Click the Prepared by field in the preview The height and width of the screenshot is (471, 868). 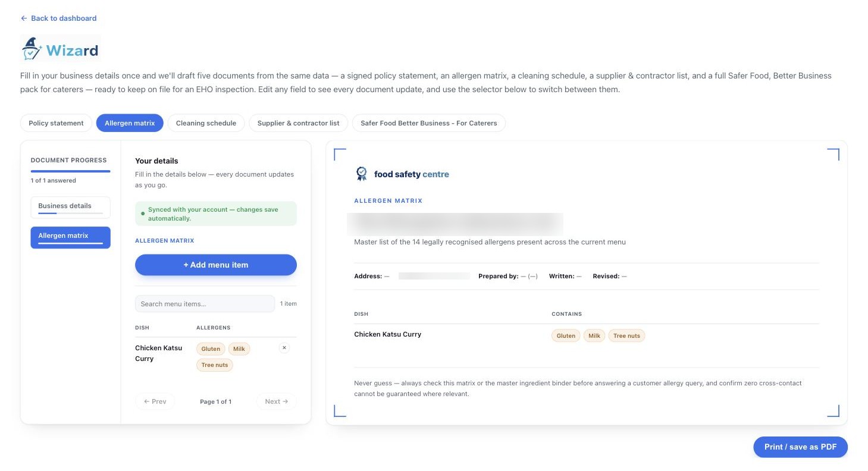click(508, 277)
